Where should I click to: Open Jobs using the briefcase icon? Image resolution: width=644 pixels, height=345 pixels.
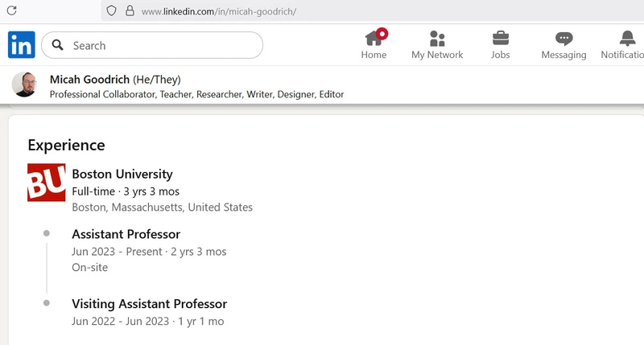(500, 39)
